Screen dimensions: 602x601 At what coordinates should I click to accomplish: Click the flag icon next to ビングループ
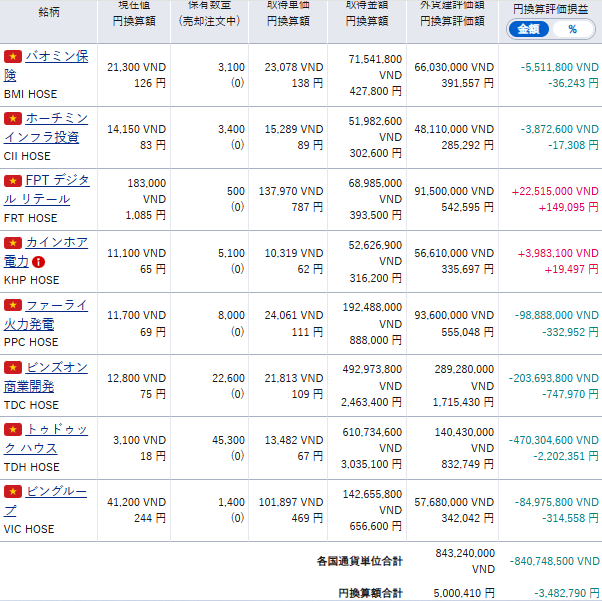[x=13, y=492]
